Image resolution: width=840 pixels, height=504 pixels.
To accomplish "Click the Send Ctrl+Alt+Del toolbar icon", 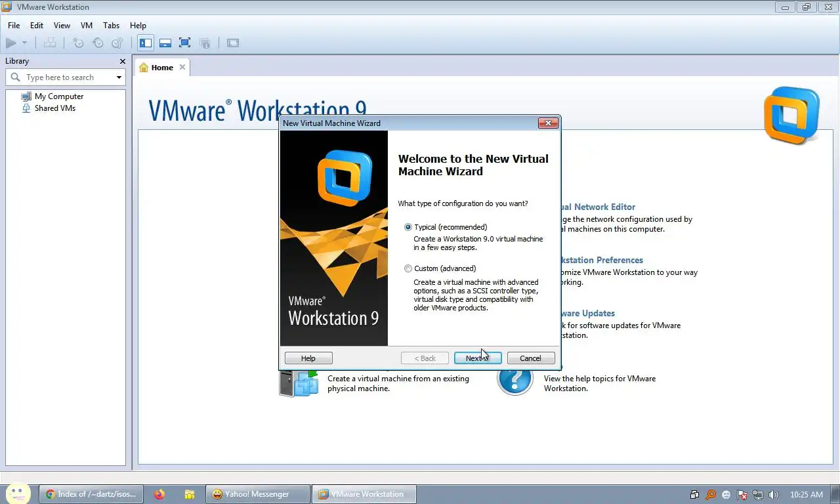I will coord(50,43).
